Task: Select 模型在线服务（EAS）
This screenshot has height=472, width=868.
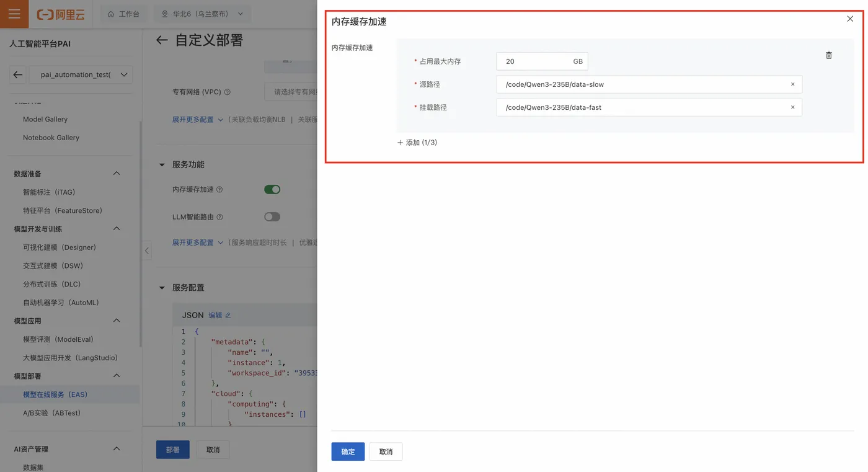Action: click(55, 394)
